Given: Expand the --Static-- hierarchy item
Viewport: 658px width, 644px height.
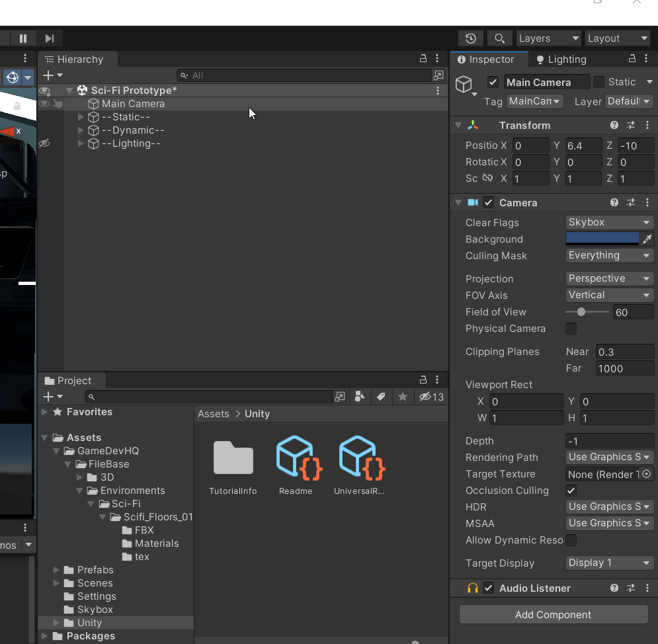Looking at the screenshot, I should click(x=81, y=117).
